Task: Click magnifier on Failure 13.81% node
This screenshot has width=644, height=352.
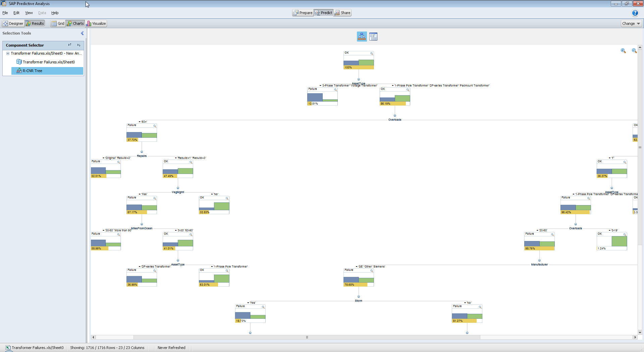Action: coord(335,90)
